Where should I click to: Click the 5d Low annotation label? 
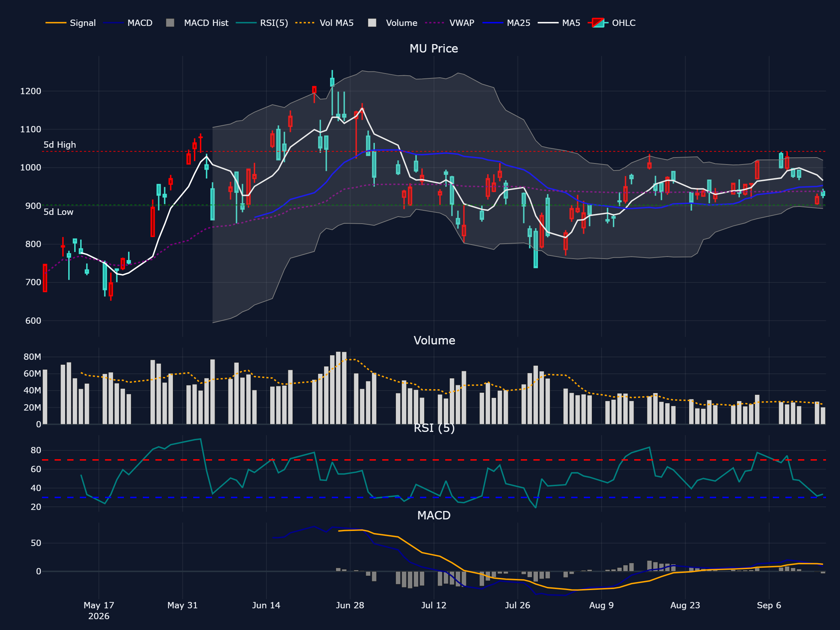[x=58, y=212]
